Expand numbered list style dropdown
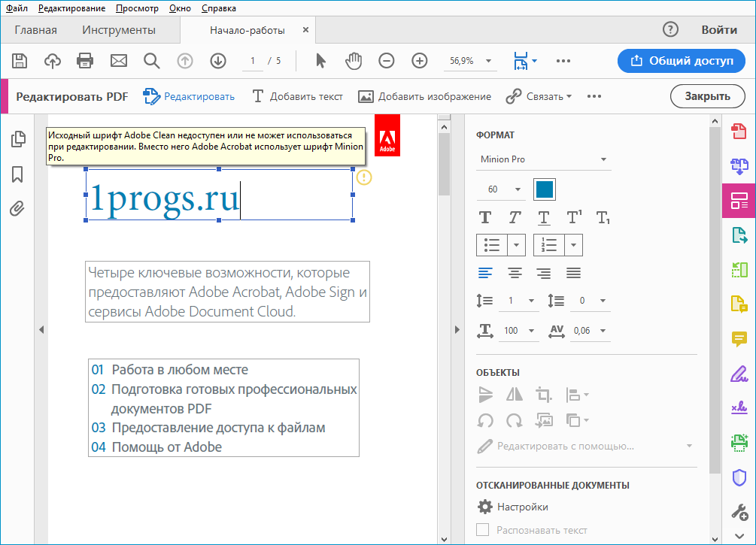This screenshot has width=756, height=545. 573,245
